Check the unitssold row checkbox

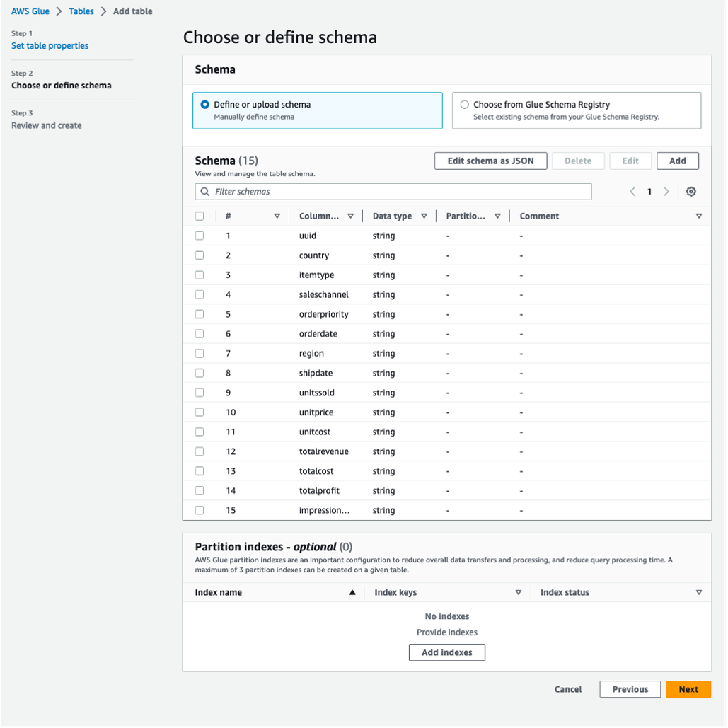click(200, 393)
